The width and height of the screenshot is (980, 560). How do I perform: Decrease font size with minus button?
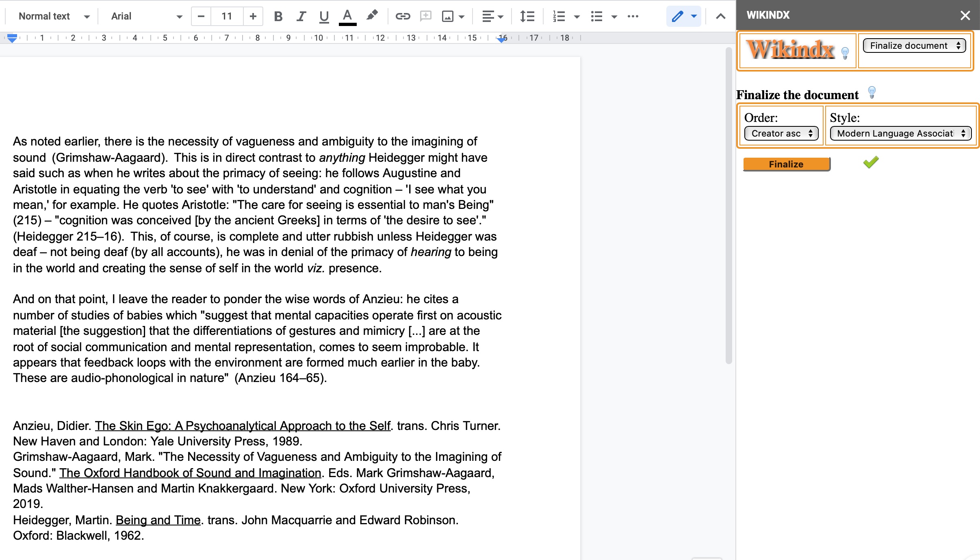coord(201,16)
